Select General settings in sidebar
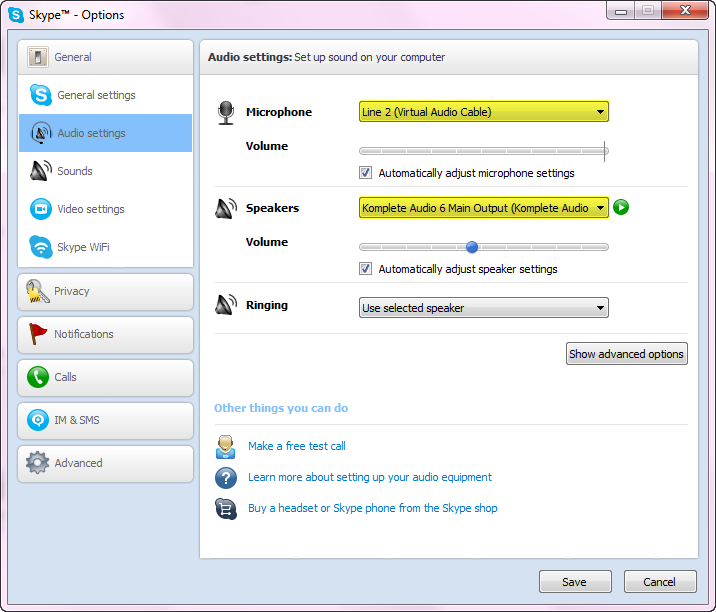The image size is (716, 612). [105, 95]
